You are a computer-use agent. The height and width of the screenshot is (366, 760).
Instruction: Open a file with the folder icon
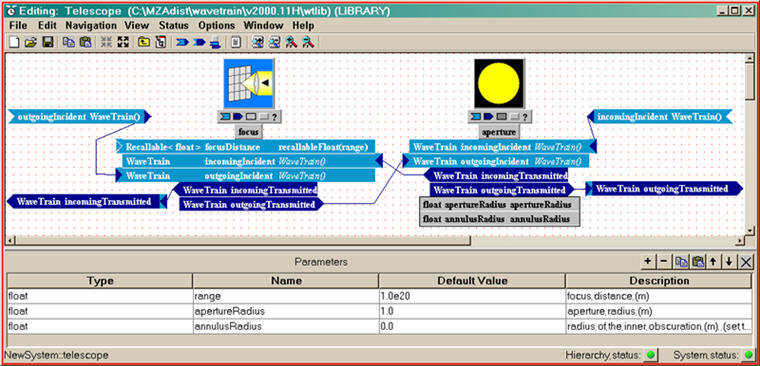coord(31,42)
